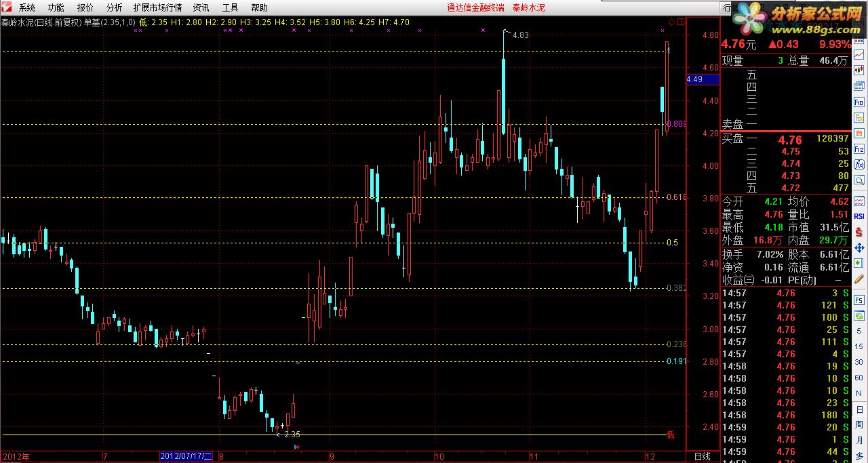Switch to candlestick K-line chart icon
868x463 pixels.
tap(859, 70)
